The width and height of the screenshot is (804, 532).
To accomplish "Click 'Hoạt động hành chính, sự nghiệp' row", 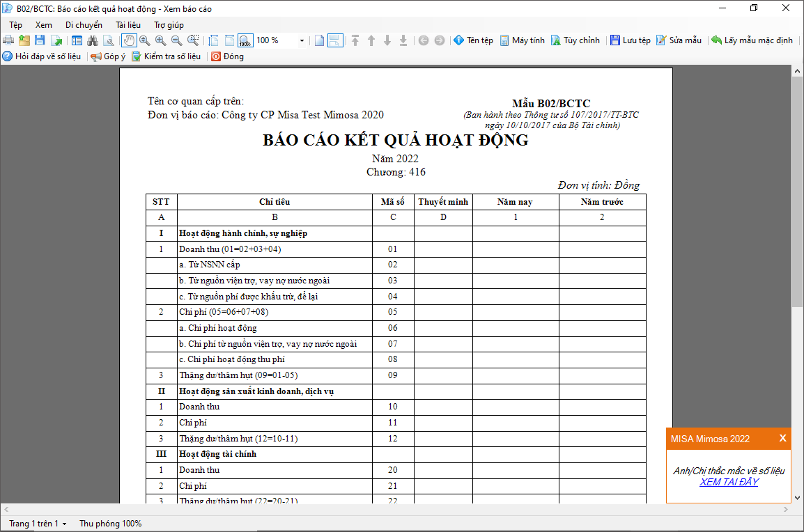I will pyautogui.click(x=396, y=233).
